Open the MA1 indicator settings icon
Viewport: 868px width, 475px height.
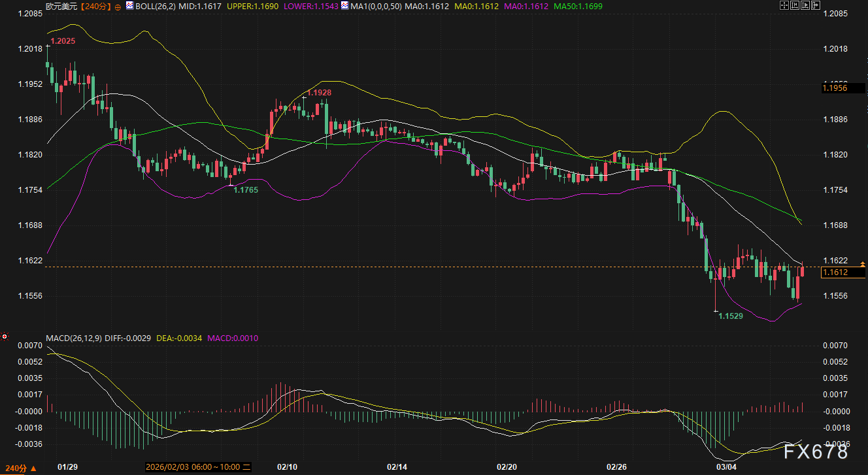(x=344, y=6)
